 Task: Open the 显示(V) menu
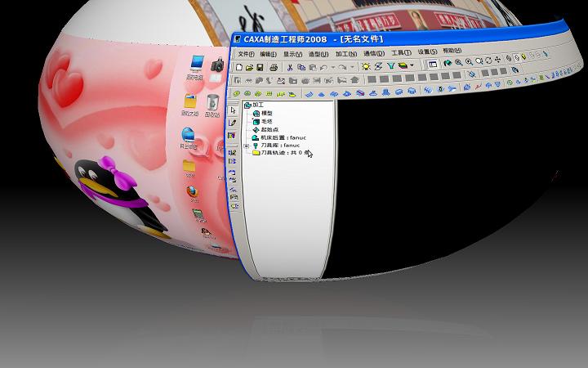[x=293, y=54]
